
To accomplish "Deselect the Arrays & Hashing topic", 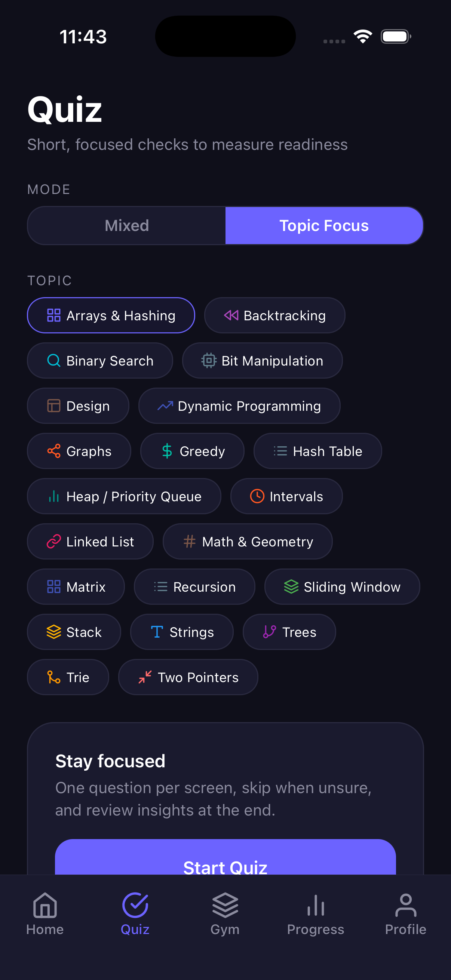I will 111,315.
